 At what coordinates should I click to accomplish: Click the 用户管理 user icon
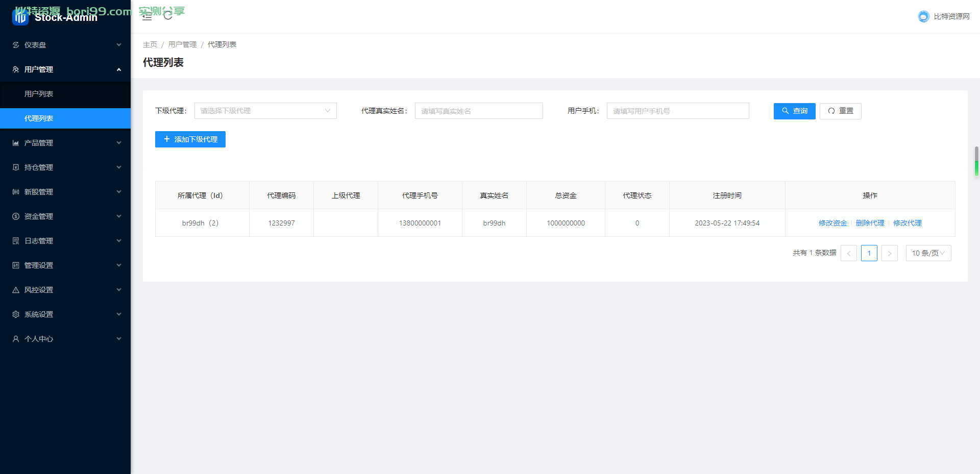pos(16,69)
